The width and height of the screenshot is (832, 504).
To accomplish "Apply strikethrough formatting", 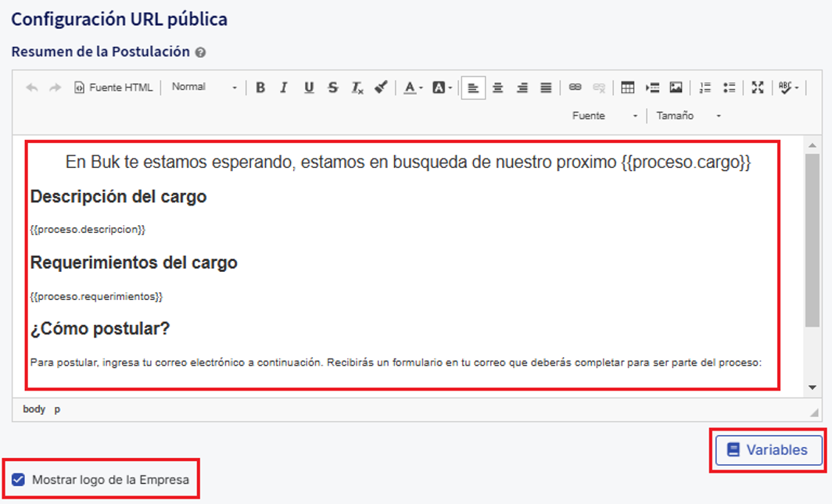I will [x=333, y=88].
